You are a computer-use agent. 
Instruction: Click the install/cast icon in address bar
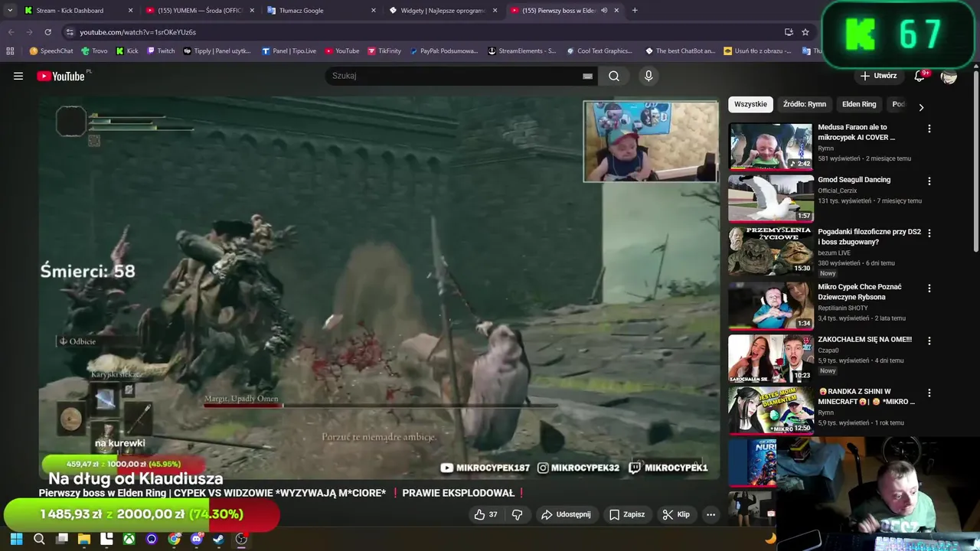click(x=789, y=32)
